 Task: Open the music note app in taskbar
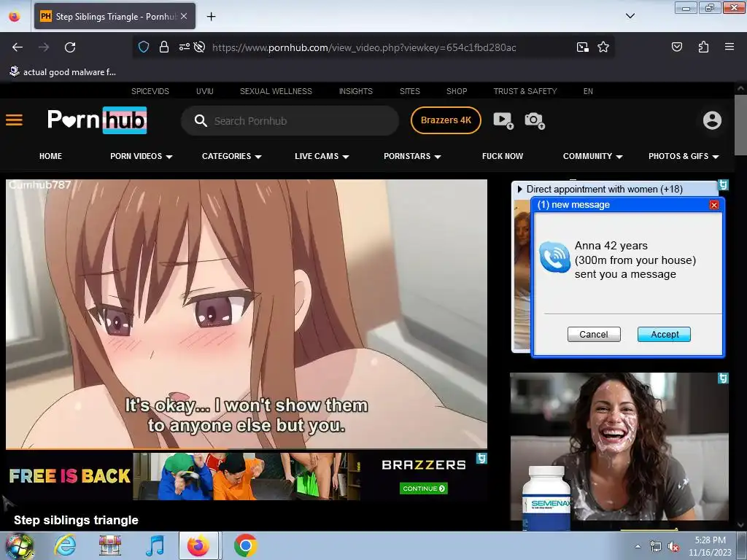[155, 545]
